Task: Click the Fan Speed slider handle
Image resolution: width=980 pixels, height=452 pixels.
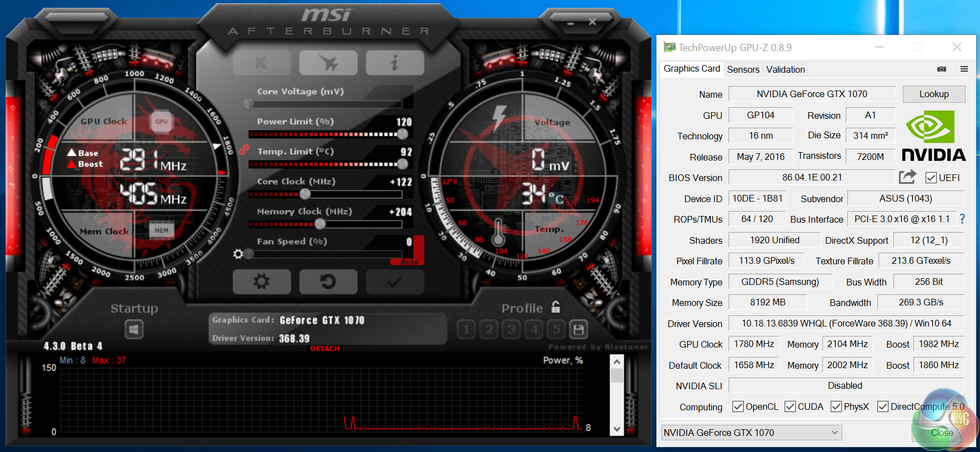Action: click(249, 254)
